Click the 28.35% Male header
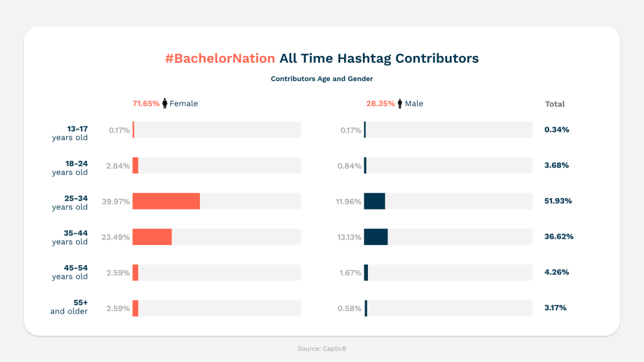This screenshot has height=362, width=644. click(x=395, y=104)
